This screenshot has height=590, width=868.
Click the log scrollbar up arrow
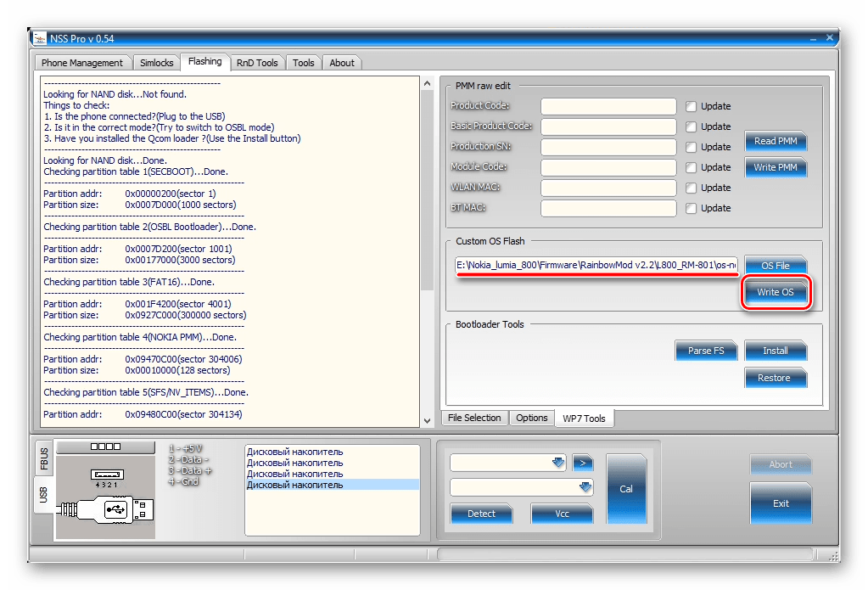pyautogui.click(x=426, y=84)
